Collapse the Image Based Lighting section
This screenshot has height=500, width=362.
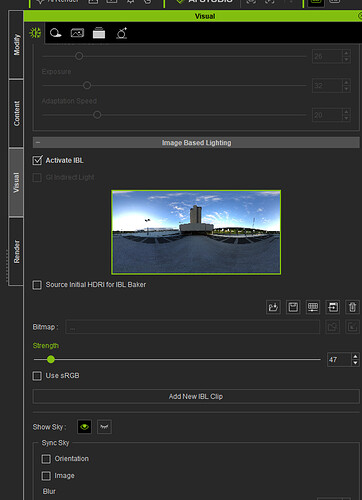(38, 143)
